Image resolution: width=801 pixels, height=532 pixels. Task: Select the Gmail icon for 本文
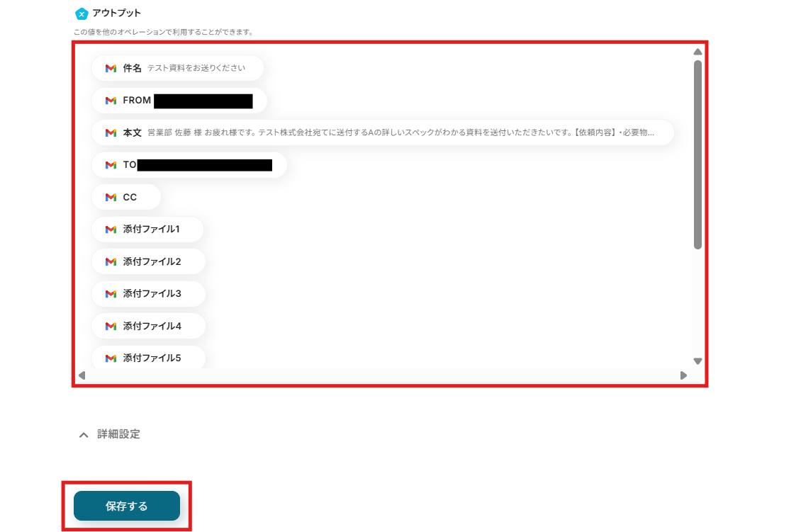pyautogui.click(x=111, y=132)
